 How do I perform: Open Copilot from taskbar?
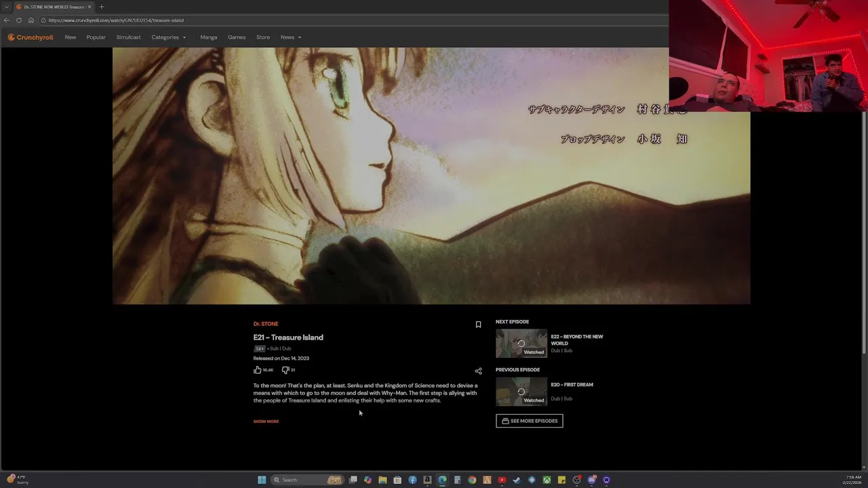click(368, 480)
